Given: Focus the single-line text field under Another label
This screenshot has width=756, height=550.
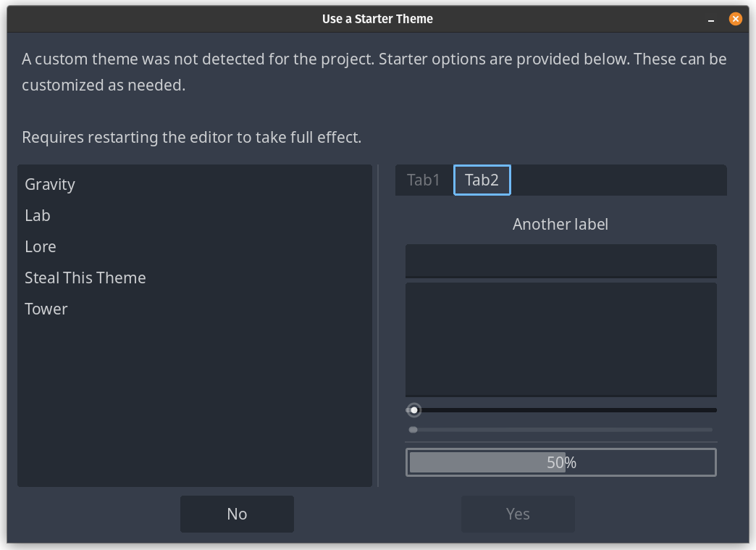Looking at the screenshot, I should 560,261.
